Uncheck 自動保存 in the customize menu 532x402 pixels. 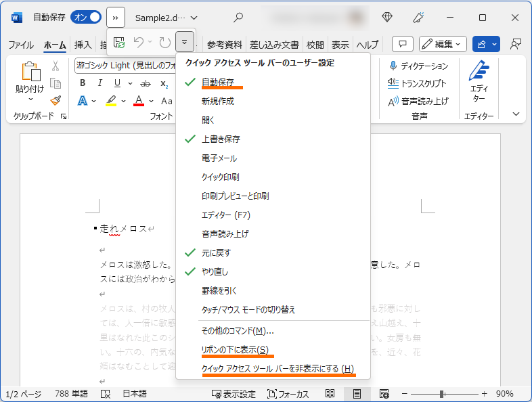pyautogui.click(x=273, y=82)
